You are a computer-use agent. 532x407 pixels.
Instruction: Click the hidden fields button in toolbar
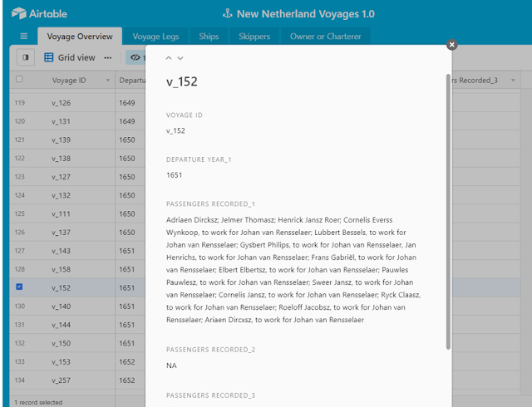pos(135,57)
